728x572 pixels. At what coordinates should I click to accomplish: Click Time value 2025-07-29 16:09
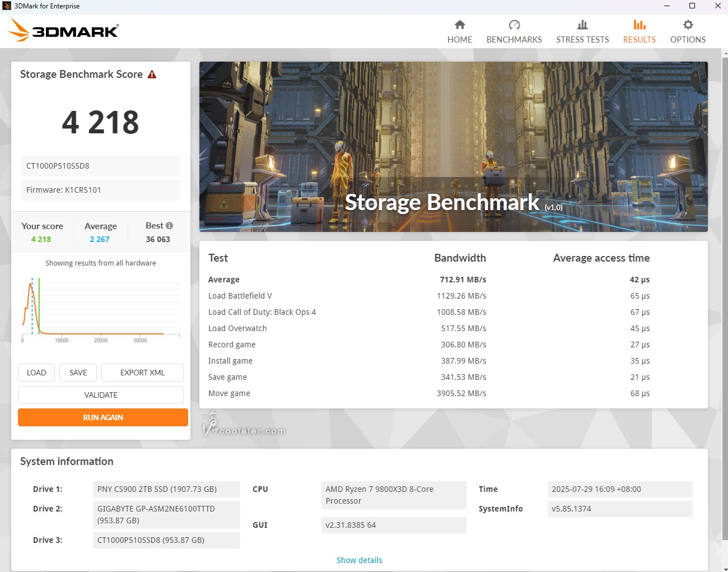[620, 489]
